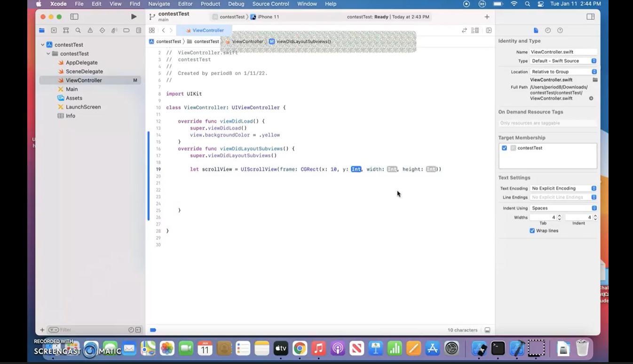Collapse the contestTest project root
The image size is (633, 364).
[43, 45]
